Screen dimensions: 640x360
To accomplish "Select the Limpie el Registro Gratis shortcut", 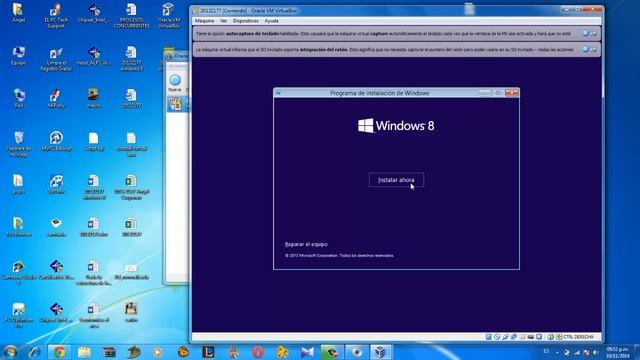I will 56,60.
